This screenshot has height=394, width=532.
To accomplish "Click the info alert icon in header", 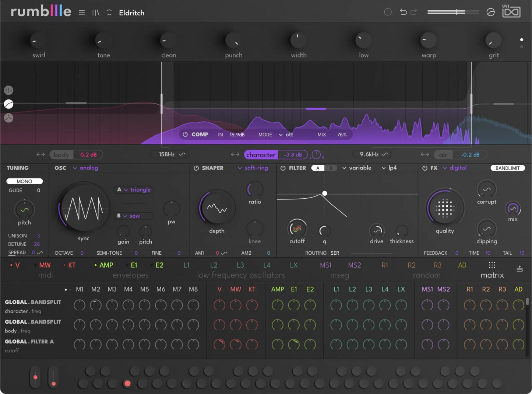I will [388, 12].
